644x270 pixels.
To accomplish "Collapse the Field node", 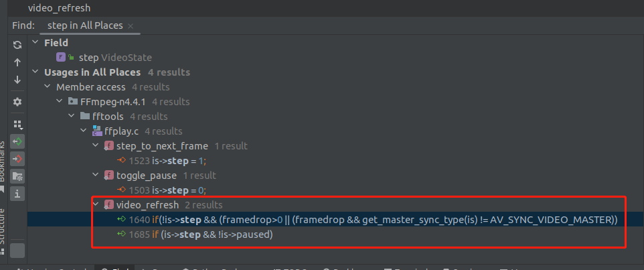I will point(35,43).
